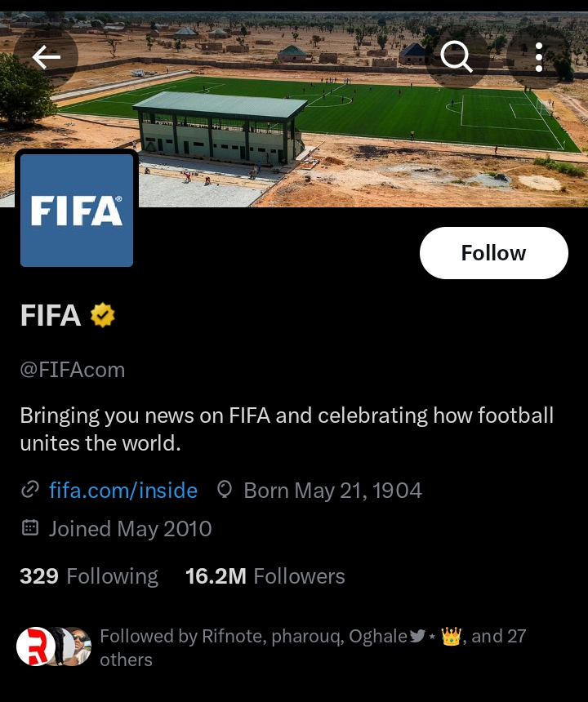Click the Rifnote red R avatar
588x702 pixels.
(x=35, y=646)
